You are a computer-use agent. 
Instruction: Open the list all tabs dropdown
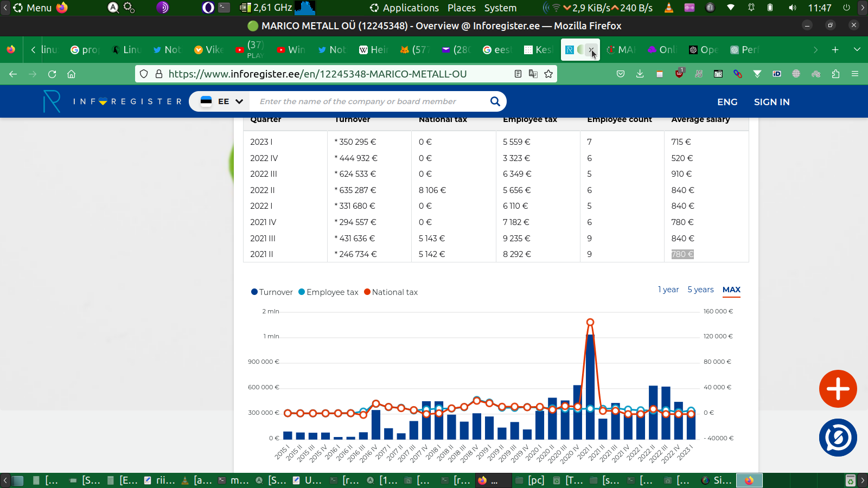pos(857,49)
